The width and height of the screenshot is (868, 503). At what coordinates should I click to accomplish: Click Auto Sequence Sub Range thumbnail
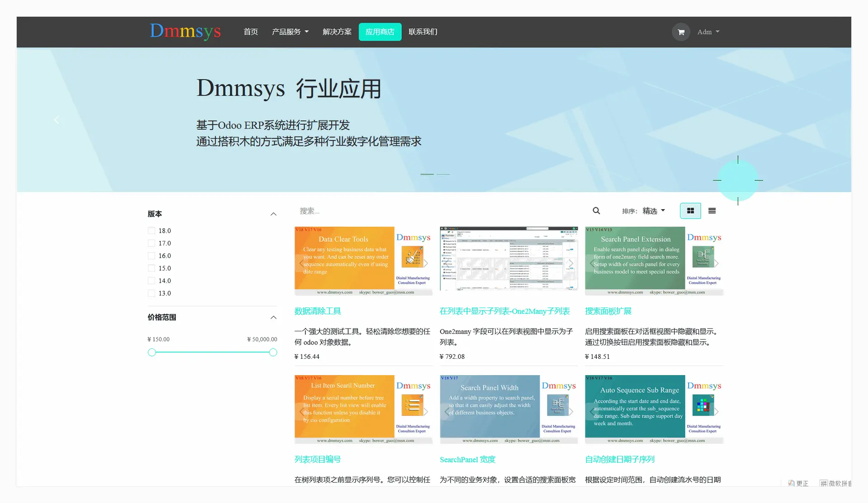[x=654, y=409]
